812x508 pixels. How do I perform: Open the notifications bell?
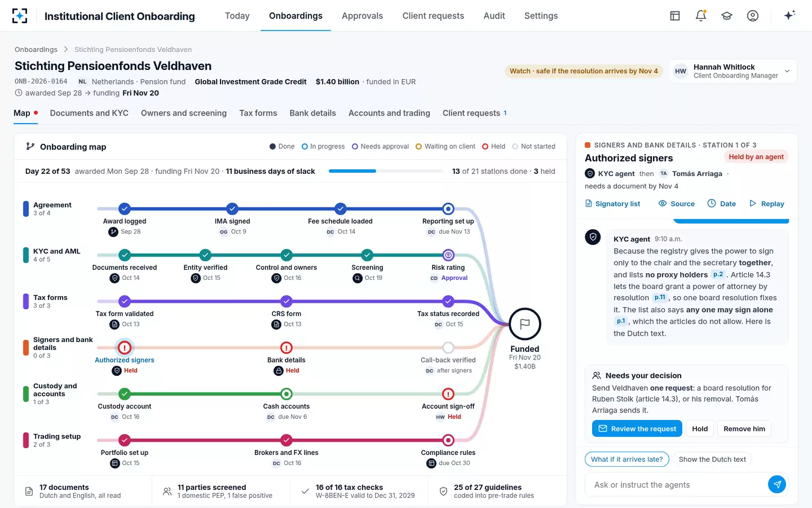pos(701,16)
